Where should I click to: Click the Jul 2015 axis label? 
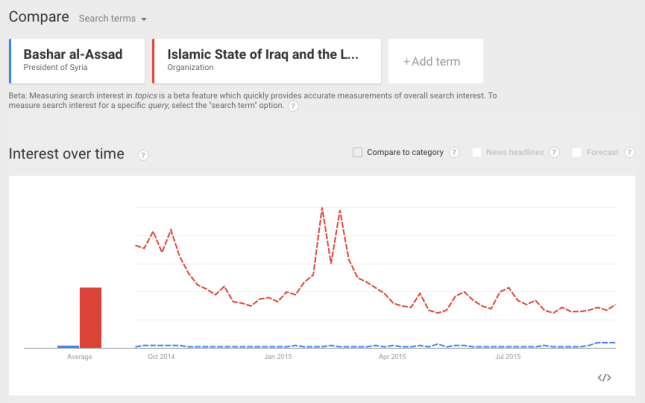click(x=508, y=357)
